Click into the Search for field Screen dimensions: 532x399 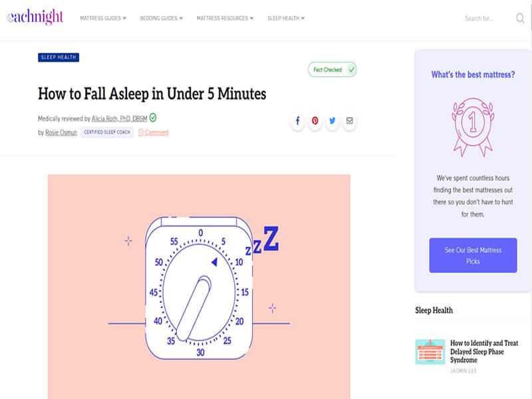(x=487, y=19)
